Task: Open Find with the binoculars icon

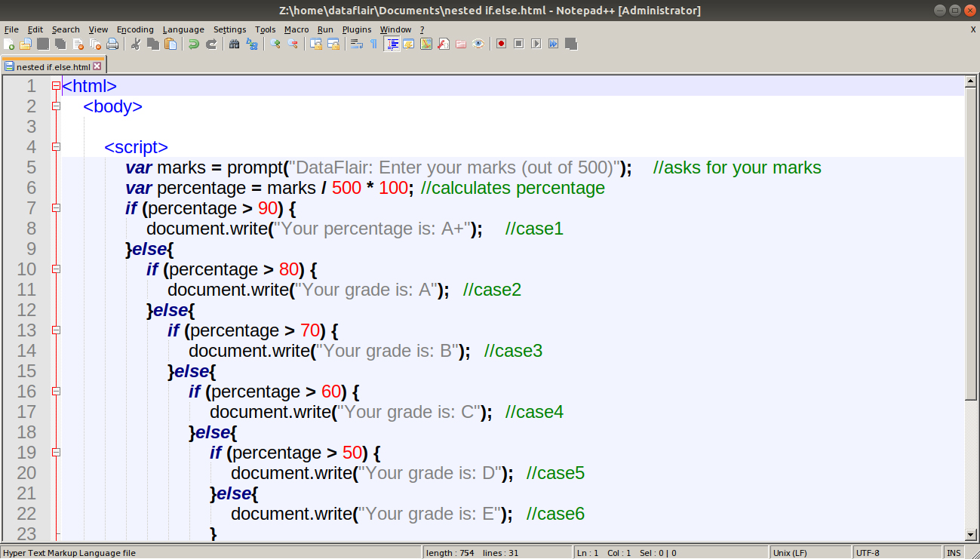Action: pyautogui.click(x=234, y=44)
